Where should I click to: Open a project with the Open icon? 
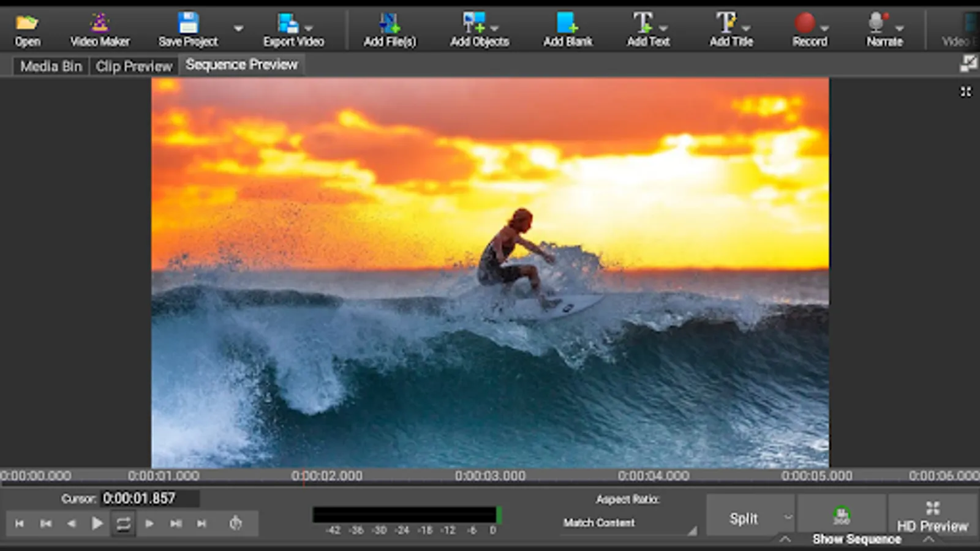point(27,24)
